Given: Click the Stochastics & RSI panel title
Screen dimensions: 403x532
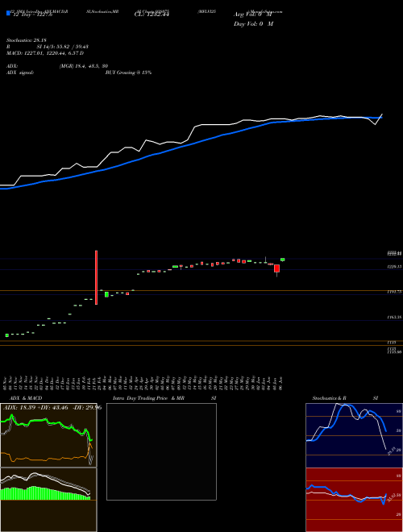Looking at the screenshot, I should click(x=345, y=398).
